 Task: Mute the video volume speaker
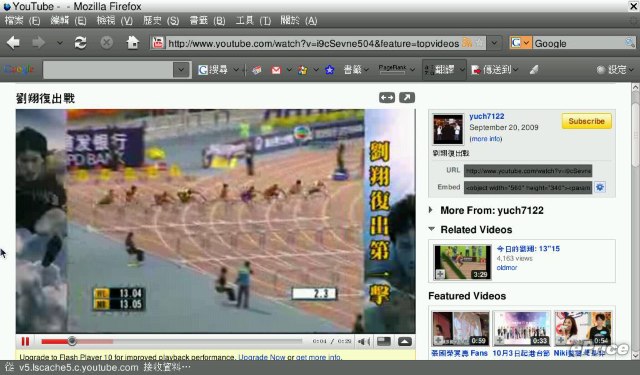tap(364, 341)
